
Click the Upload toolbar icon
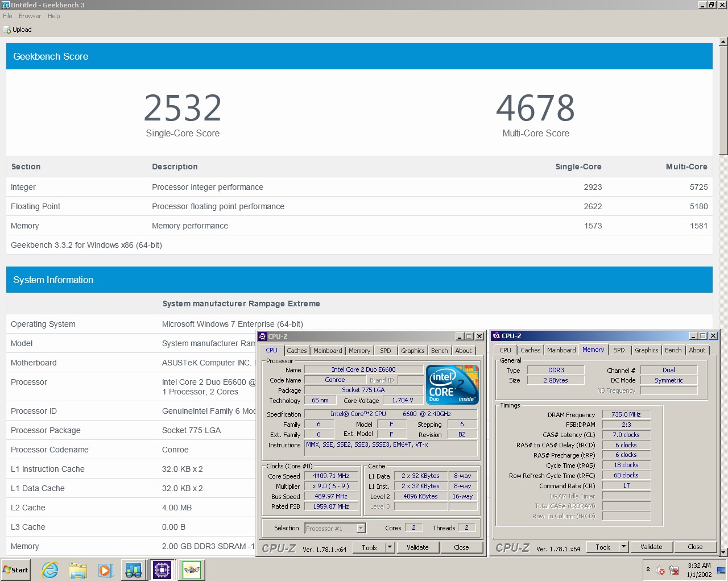pyautogui.click(x=7, y=30)
